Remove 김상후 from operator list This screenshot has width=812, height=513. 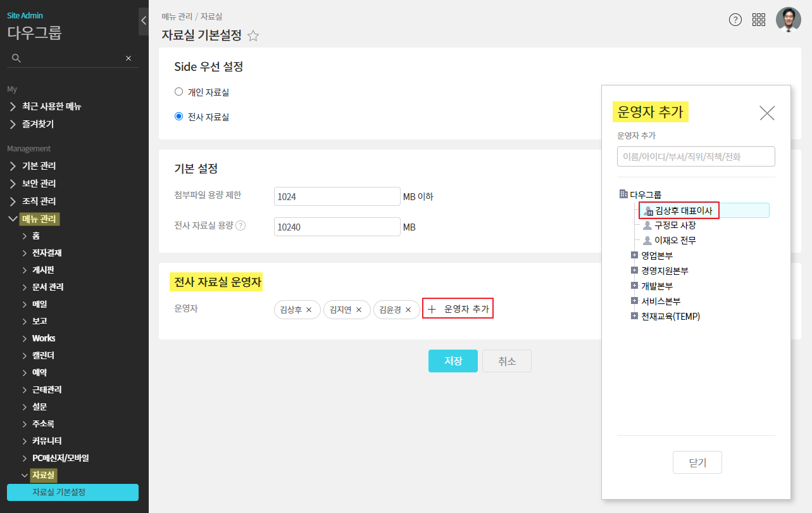point(309,310)
